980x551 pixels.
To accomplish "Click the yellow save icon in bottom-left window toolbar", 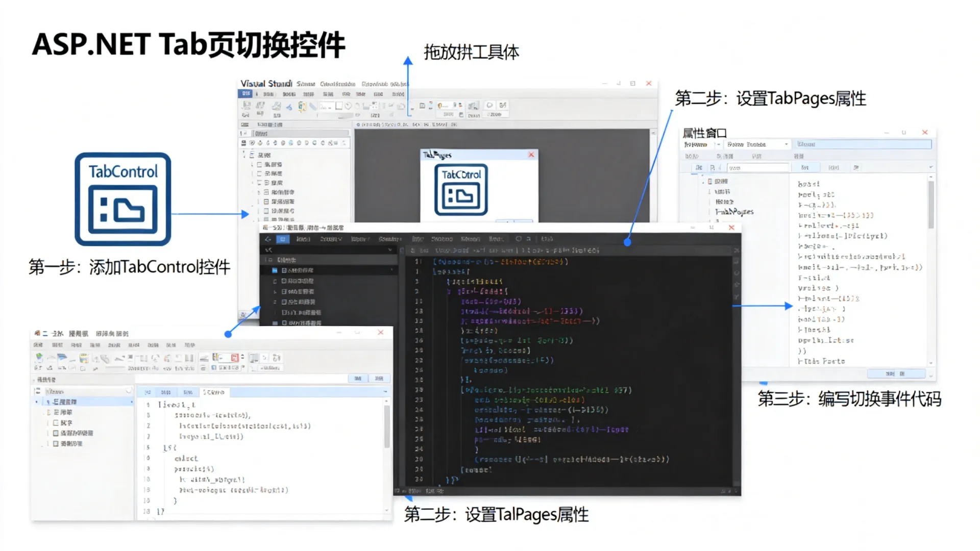I will tap(84, 358).
